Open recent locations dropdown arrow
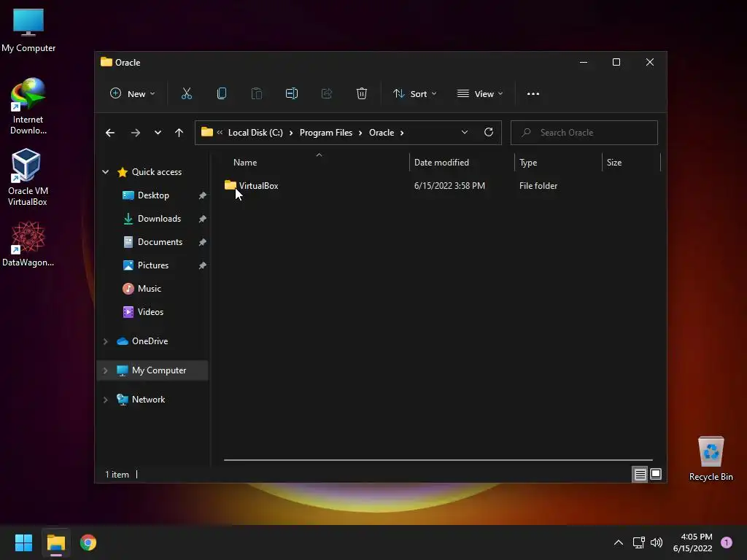The height and width of the screenshot is (560, 747). tap(158, 133)
